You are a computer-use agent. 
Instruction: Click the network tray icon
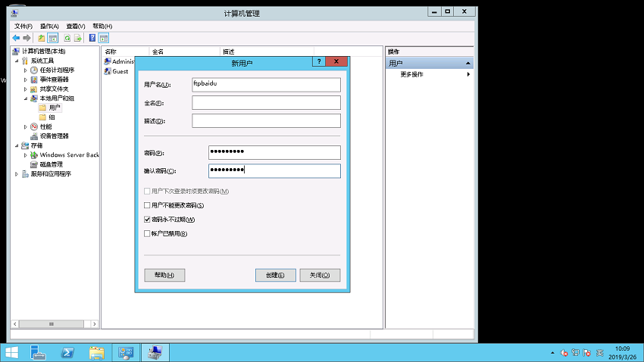pyautogui.click(x=575, y=353)
